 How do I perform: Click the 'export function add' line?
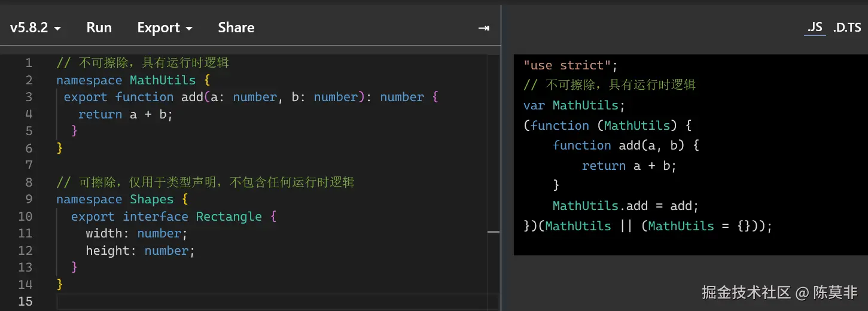[x=251, y=97]
